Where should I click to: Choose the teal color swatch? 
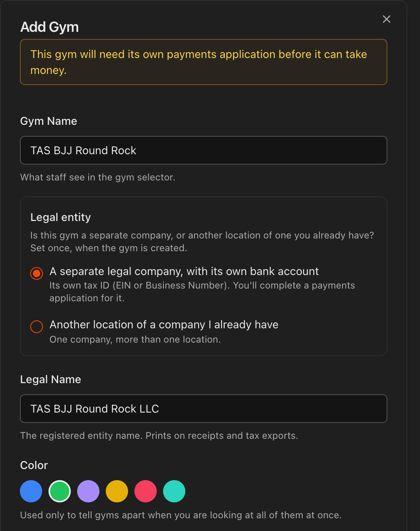[x=174, y=491]
